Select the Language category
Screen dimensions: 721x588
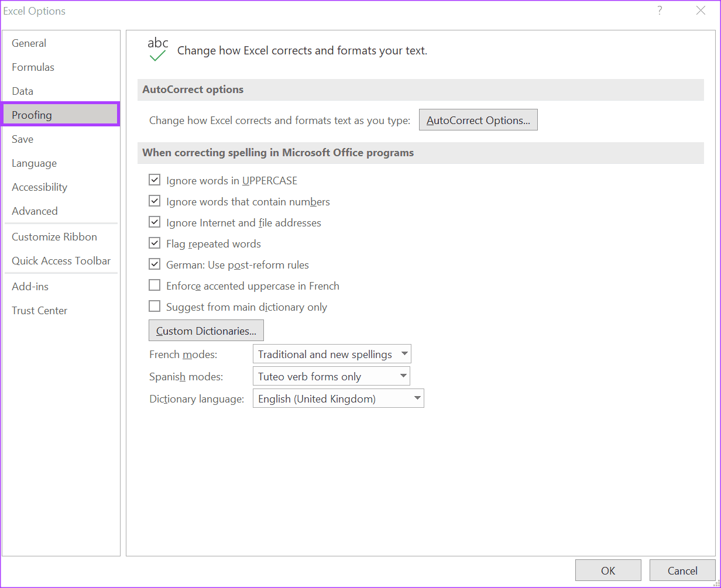[x=61, y=163]
